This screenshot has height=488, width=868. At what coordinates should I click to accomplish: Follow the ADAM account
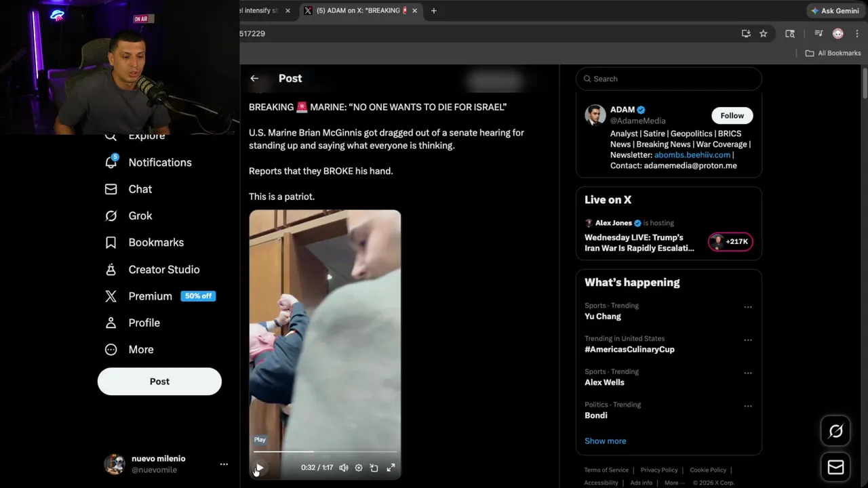pyautogui.click(x=732, y=115)
